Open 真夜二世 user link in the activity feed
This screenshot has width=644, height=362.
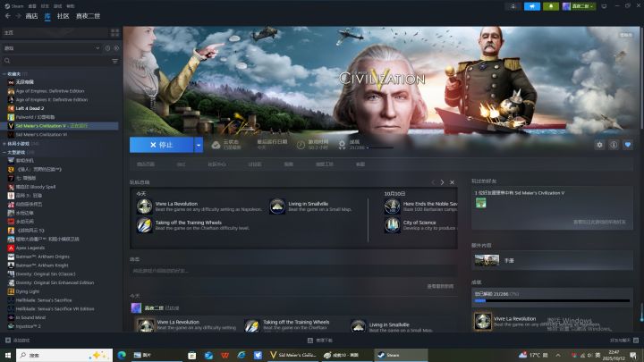point(154,307)
